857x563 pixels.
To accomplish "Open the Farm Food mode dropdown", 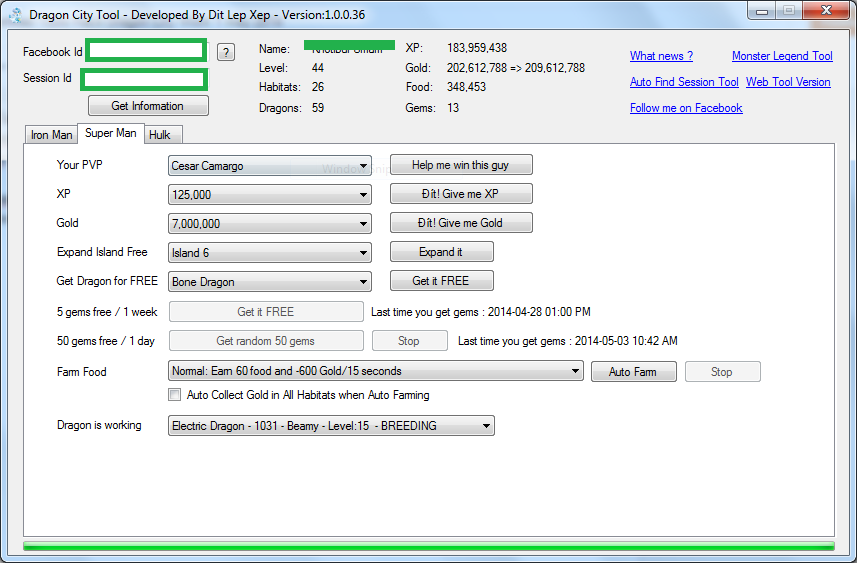I will [375, 371].
